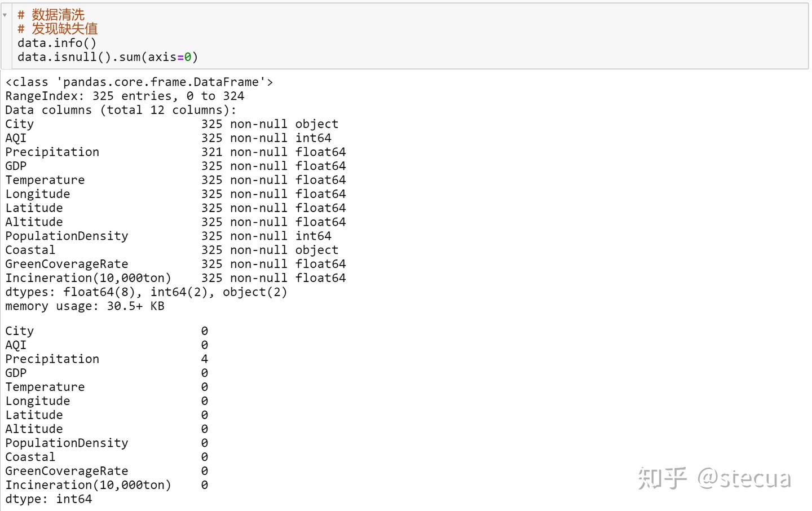The height and width of the screenshot is (511, 812).
Task: Click the comment line '# 发现缺失值'
Action: coord(58,29)
